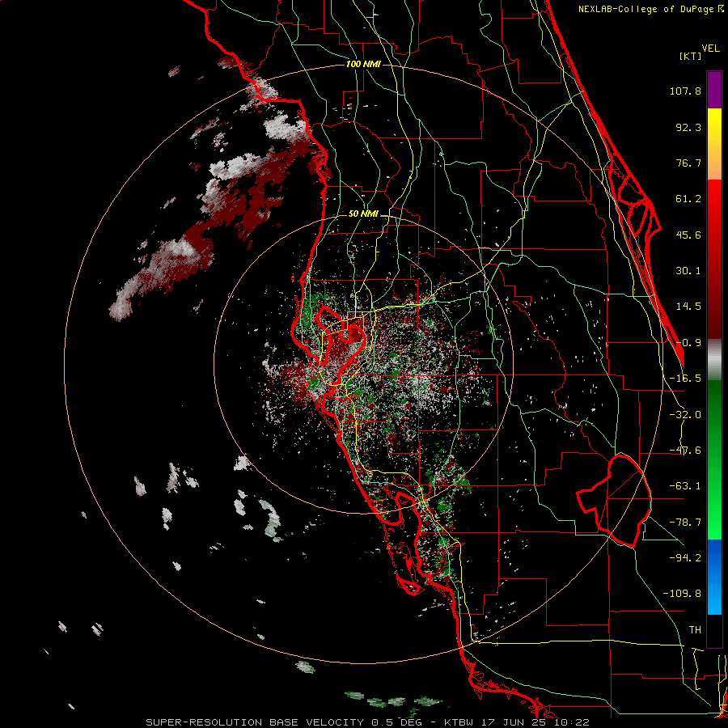Select the 45.6 legend value
Screen dimensions: 728x728
688,235
